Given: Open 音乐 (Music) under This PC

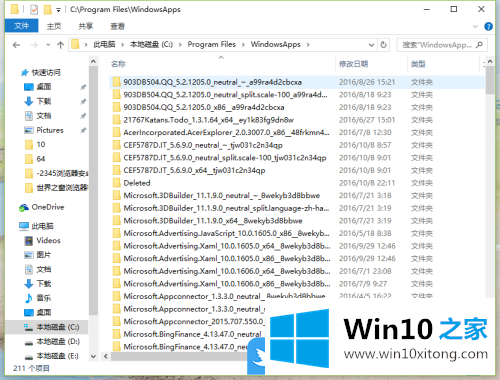Looking at the screenshot, I should click(x=44, y=298).
